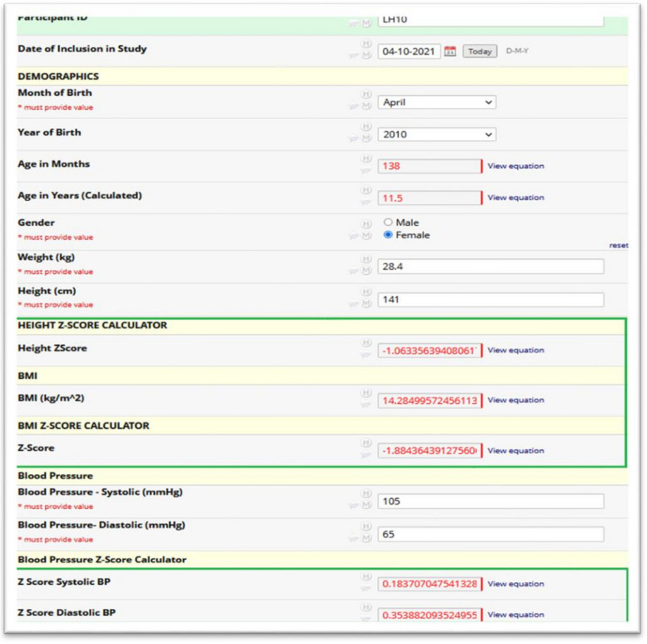View equation for Height ZScore
The width and height of the screenshot is (647, 644).
click(515, 351)
